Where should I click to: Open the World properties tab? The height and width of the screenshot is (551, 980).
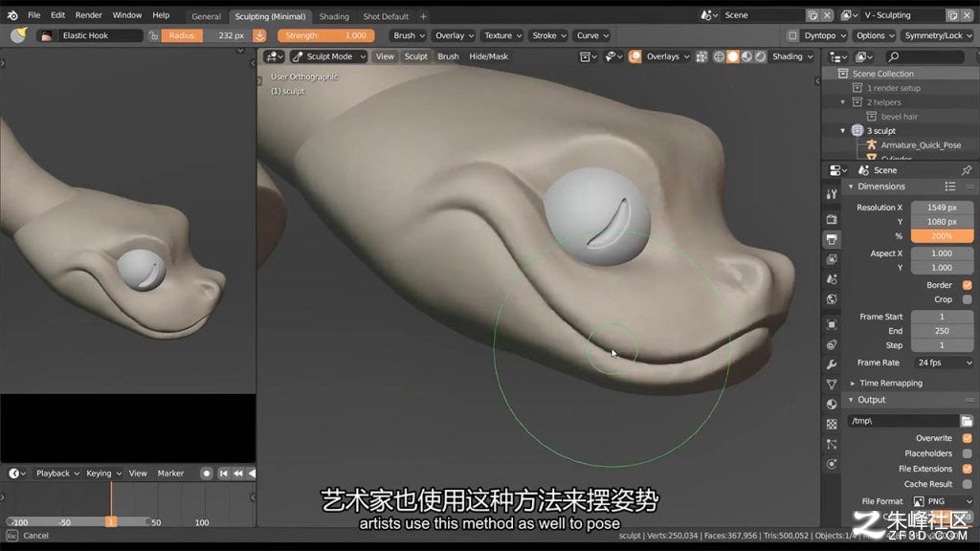tap(832, 299)
